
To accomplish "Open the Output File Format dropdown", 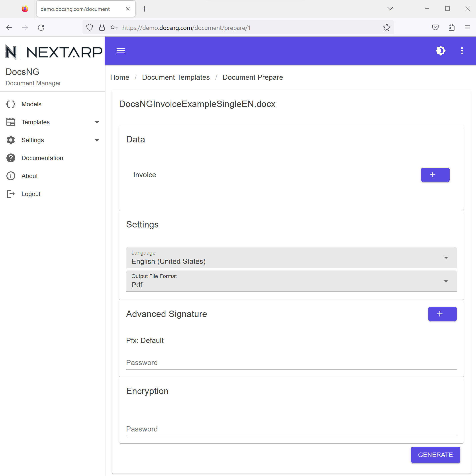I will coord(291,281).
